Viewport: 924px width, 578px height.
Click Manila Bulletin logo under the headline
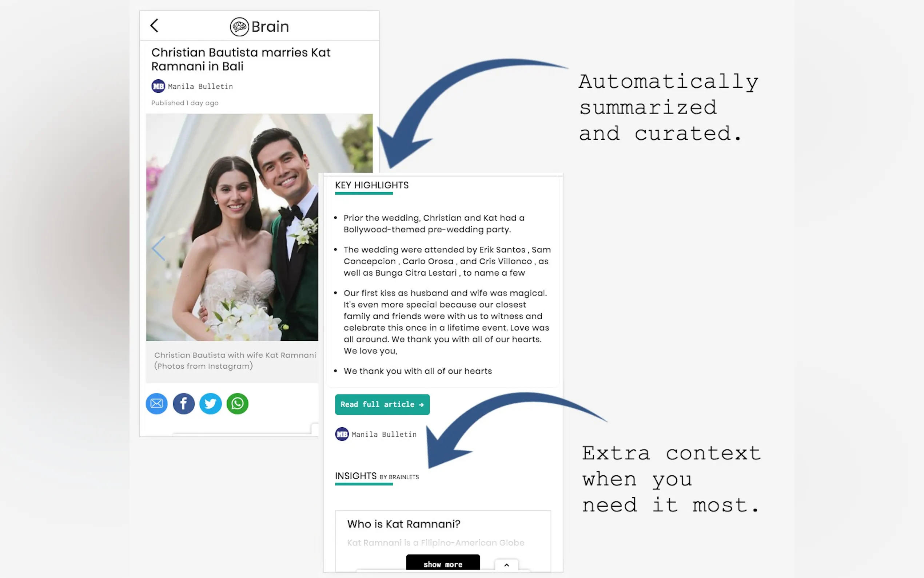(158, 86)
